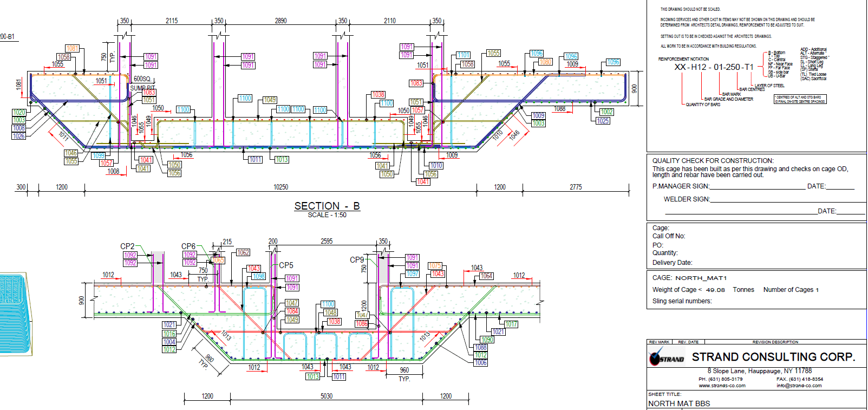Select the CP5 column label
Image resolution: width=868 pixels, height=410 pixels.
point(286,265)
